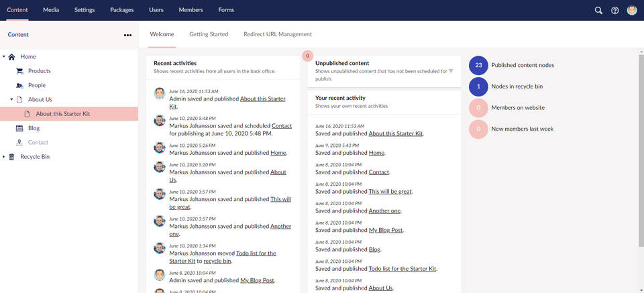The image size is (644, 293).
Task: Collapse the About Us tree node
Action: (x=11, y=99)
